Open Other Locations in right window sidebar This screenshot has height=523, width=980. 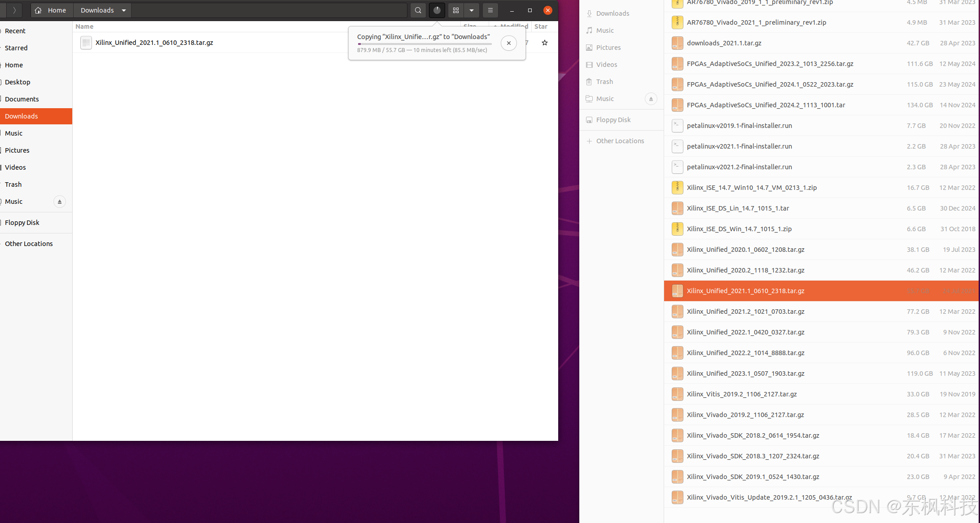[x=620, y=141]
